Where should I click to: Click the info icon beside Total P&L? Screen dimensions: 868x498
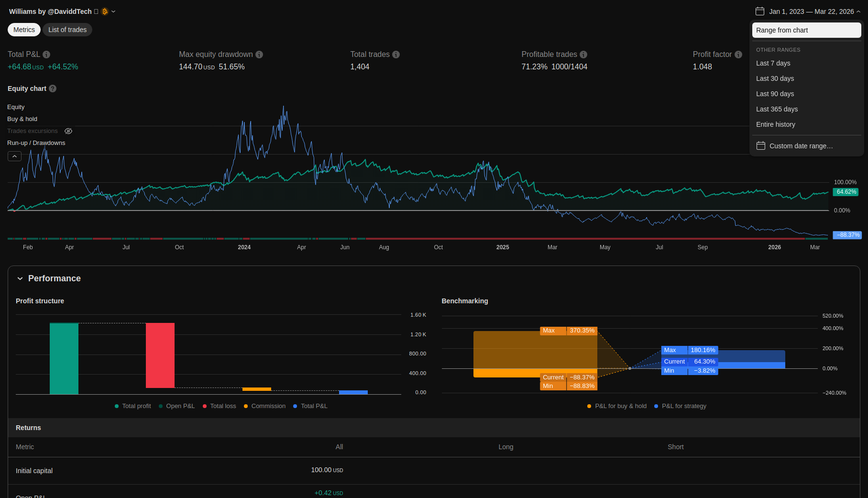pos(46,55)
